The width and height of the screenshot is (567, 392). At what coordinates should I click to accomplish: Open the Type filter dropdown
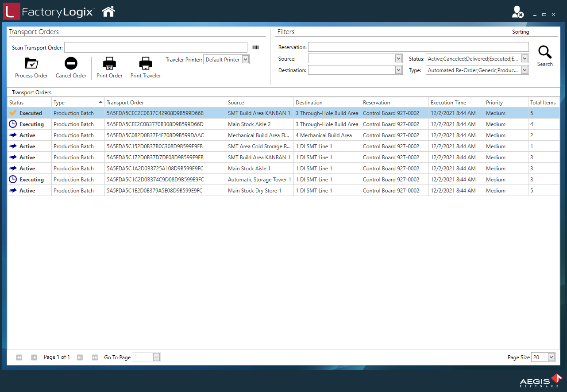point(525,70)
